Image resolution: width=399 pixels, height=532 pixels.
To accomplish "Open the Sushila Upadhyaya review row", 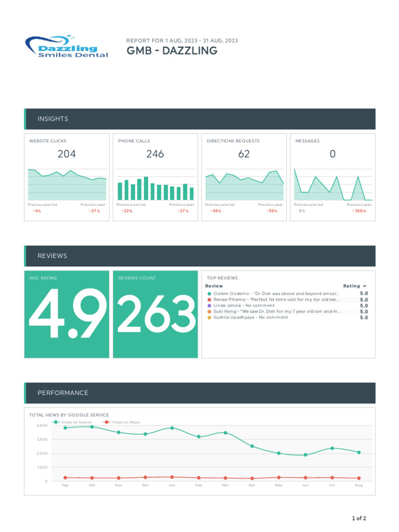I will click(x=287, y=317).
